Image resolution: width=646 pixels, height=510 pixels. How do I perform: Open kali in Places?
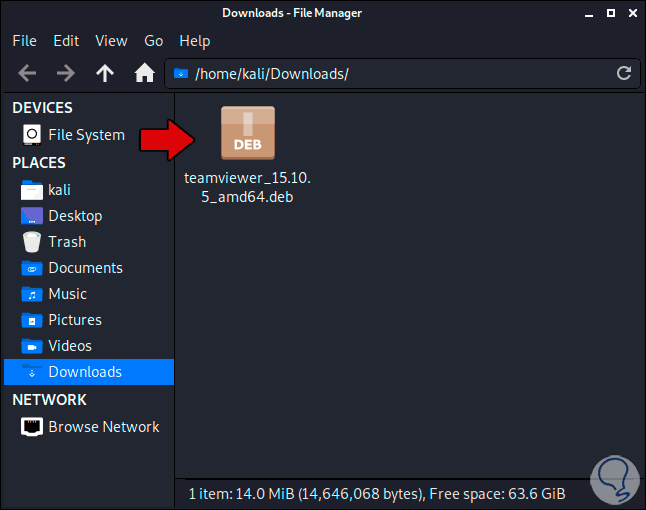pyautogui.click(x=89, y=190)
